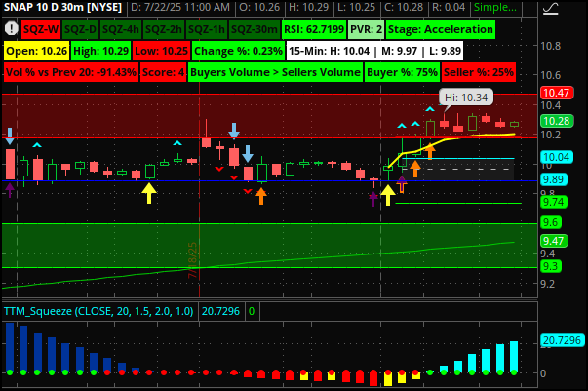The width and height of the screenshot is (588, 391).
Task: Click the Seller %: 25% label
Action: click(x=479, y=72)
